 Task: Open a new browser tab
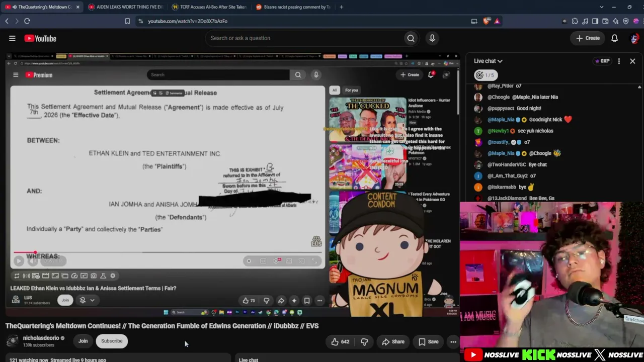coord(341,7)
